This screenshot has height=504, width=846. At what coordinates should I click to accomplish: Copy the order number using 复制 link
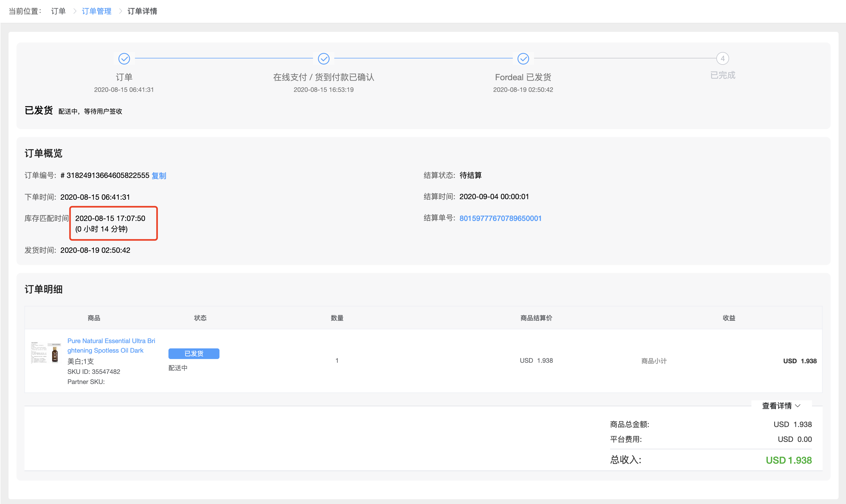click(x=159, y=176)
